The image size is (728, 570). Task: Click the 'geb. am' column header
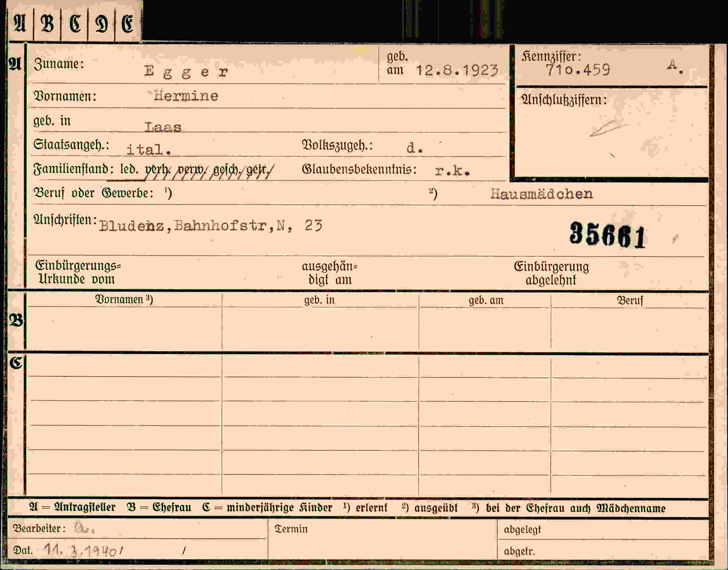[x=486, y=300]
